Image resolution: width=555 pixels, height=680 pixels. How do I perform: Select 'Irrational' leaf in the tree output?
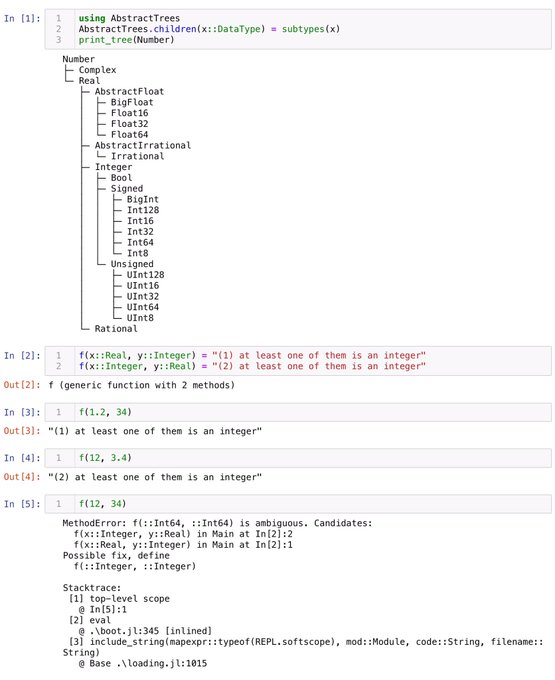(137, 156)
